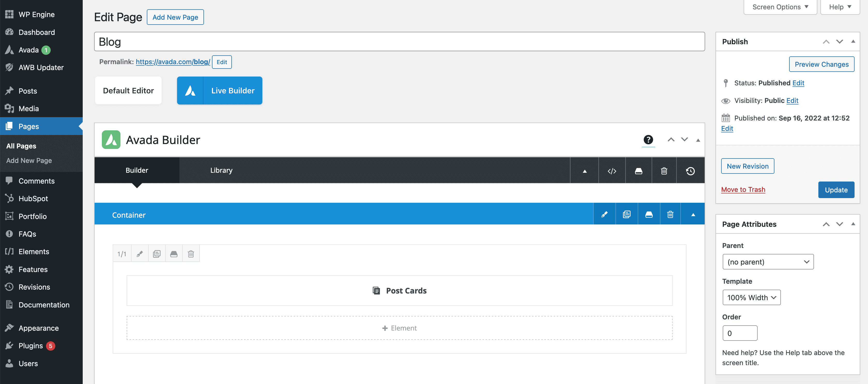The width and height of the screenshot is (868, 384).
Task: Switch to the Library tab in Avada Builder
Action: 221,170
